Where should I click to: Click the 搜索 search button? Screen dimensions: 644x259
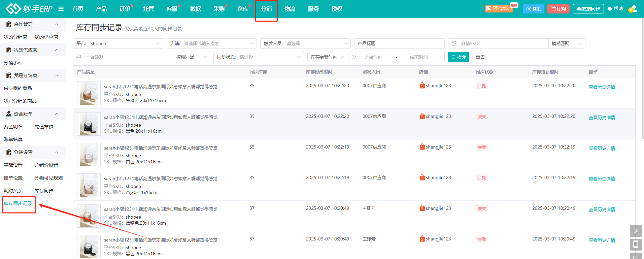[459, 57]
